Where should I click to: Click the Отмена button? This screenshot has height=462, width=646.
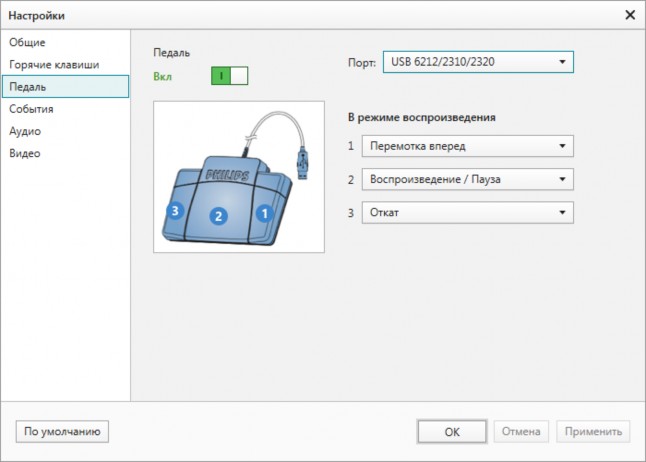(x=521, y=432)
